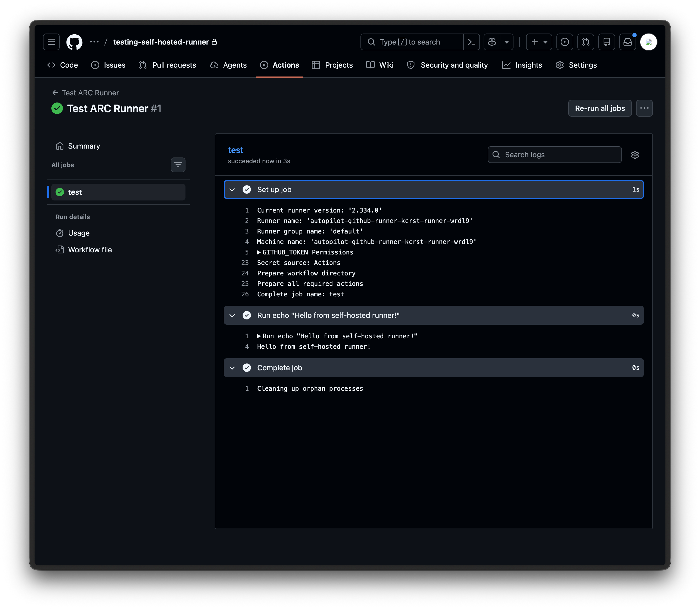
Task: Click the green run success status icon
Action: (57, 108)
